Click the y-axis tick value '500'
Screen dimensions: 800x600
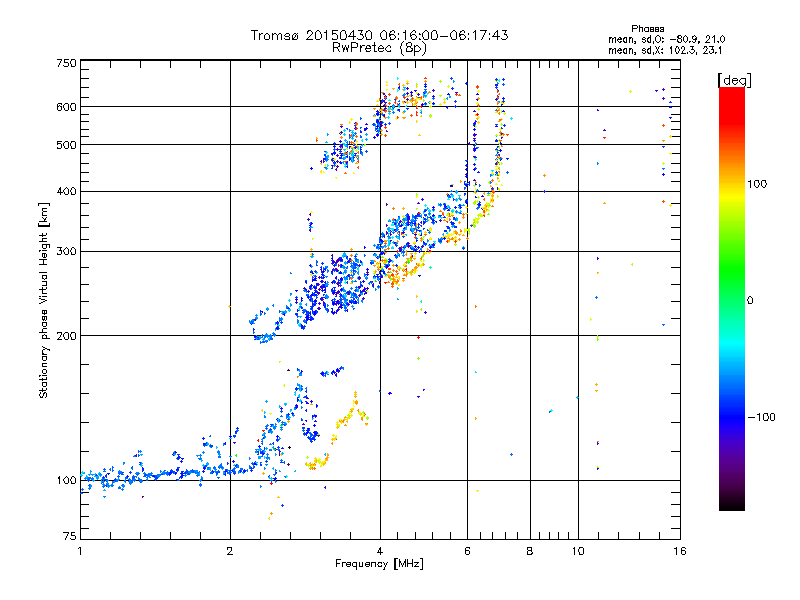pyautogui.click(x=66, y=145)
